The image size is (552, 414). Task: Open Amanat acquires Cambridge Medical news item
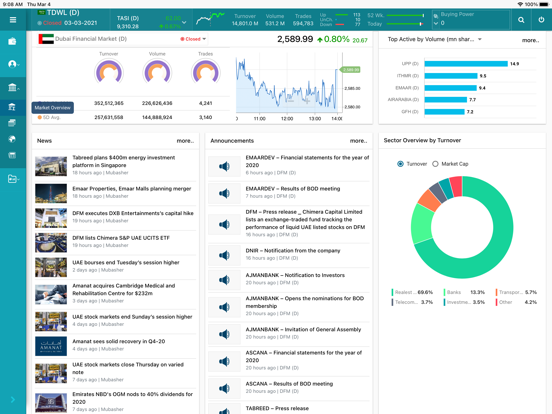(x=115, y=293)
